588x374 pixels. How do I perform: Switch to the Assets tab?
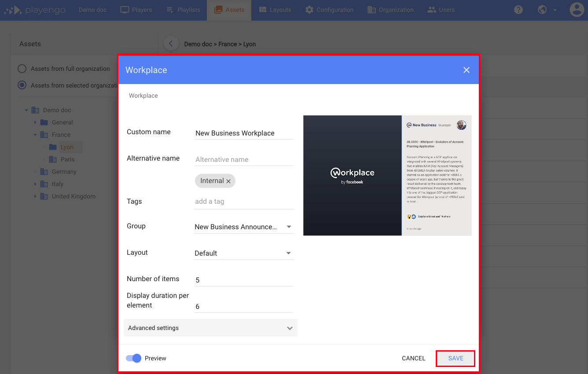tap(229, 10)
